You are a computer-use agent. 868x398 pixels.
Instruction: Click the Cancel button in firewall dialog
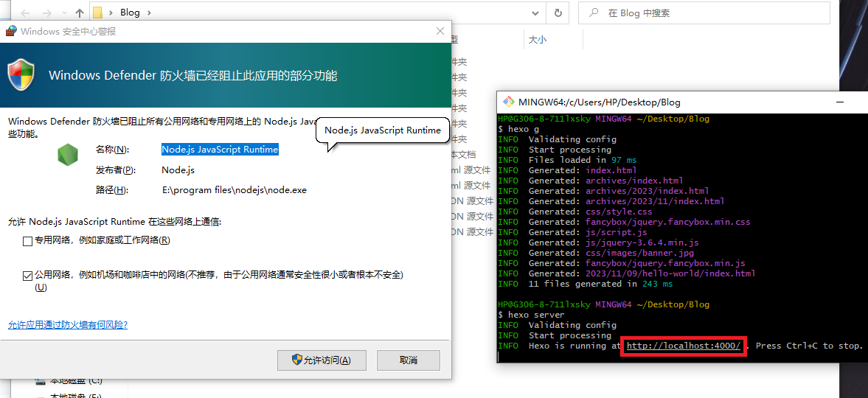(409, 360)
